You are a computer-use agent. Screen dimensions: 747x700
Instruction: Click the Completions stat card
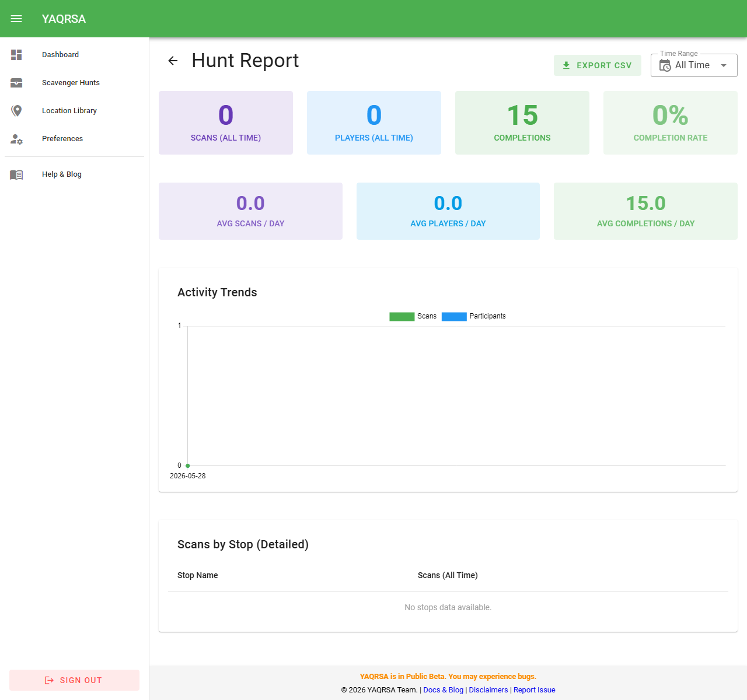(522, 123)
